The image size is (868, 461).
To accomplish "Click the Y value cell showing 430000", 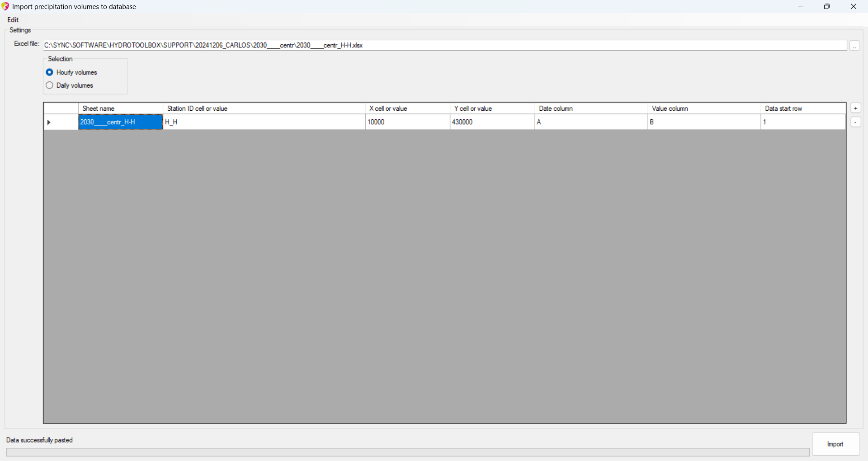I will click(x=492, y=122).
